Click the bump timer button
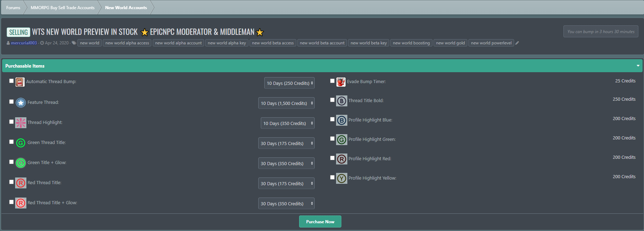 pyautogui.click(x=601, y=31)
